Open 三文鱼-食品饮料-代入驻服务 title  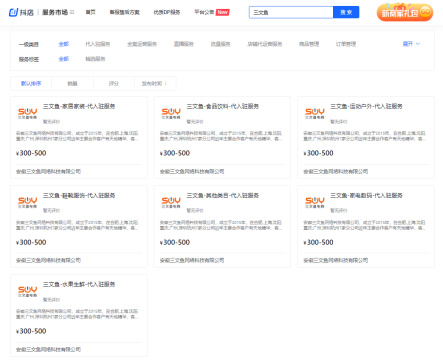223,106
